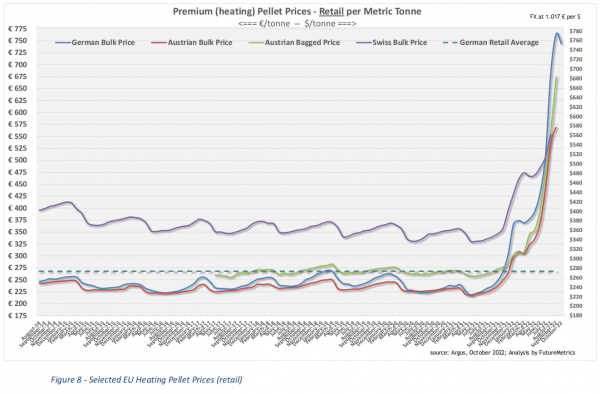This screenshot has width=600, height=394.
Task: Click the blue German Bulk Price line swatch
Action: click(63, 42)
